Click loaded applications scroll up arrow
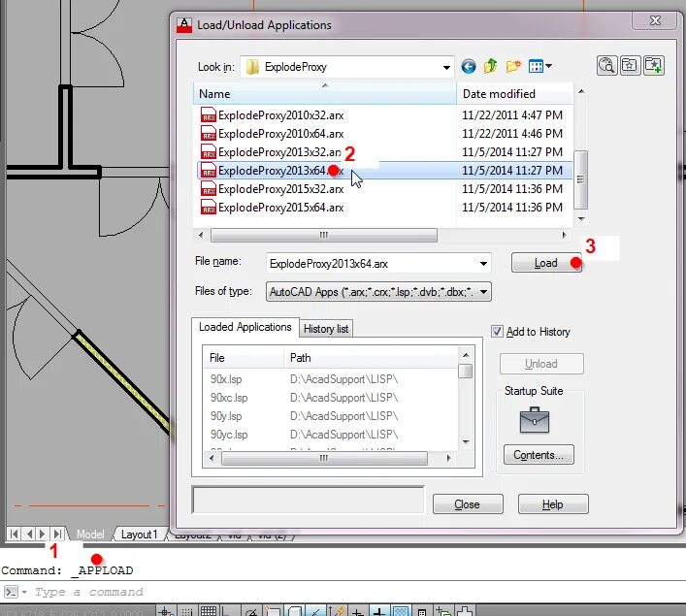This screenshot has height=616, width=686. 466,355
